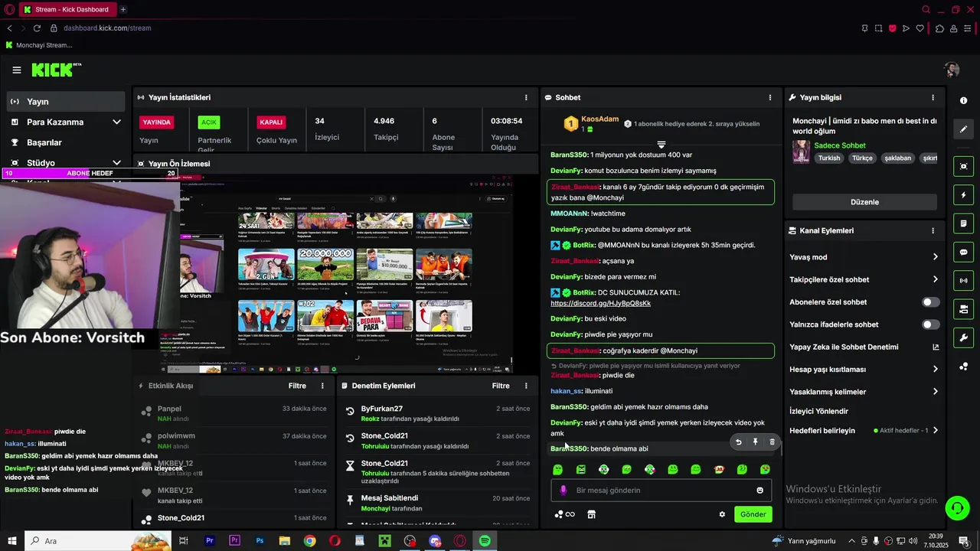Click the first green emote in chat row
Screen dimensions: 980x551
pos(558,469)
